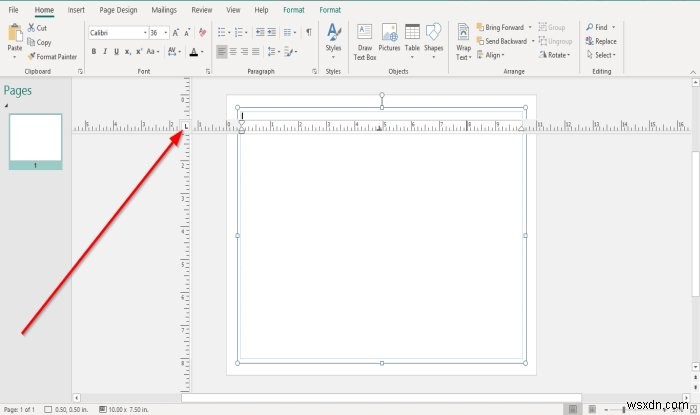Clear all formatting eraser icon
The image size is (700, 415).
tap(203, 32)
